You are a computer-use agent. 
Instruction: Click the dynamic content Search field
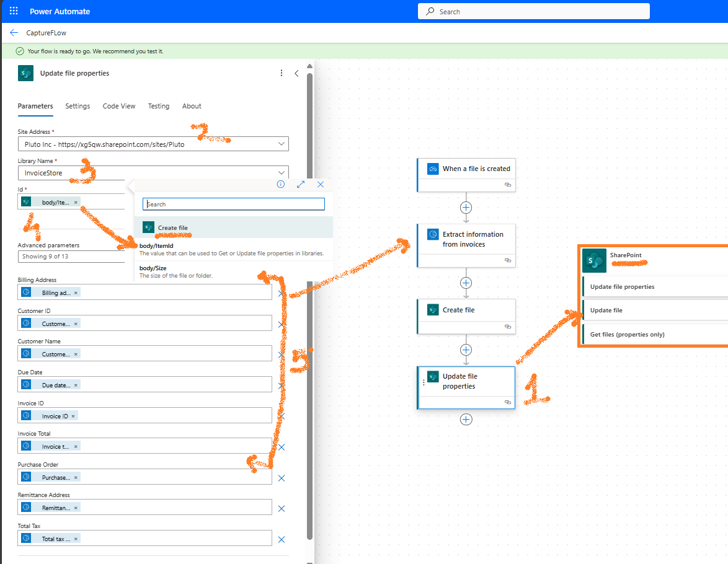click(234, 204)
